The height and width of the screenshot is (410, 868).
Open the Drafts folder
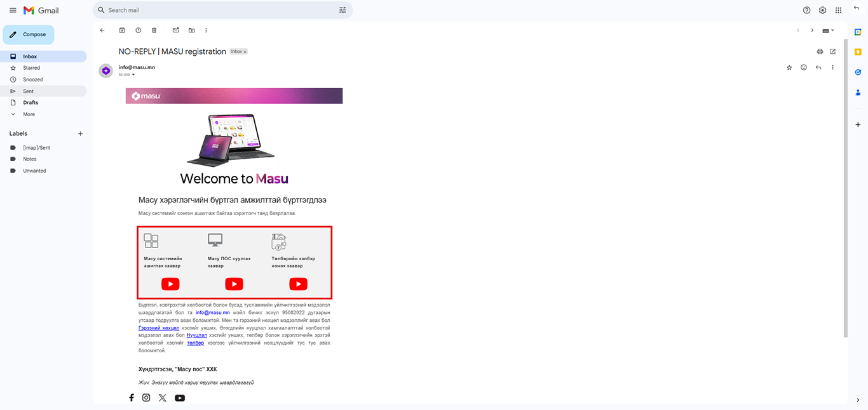31,103
